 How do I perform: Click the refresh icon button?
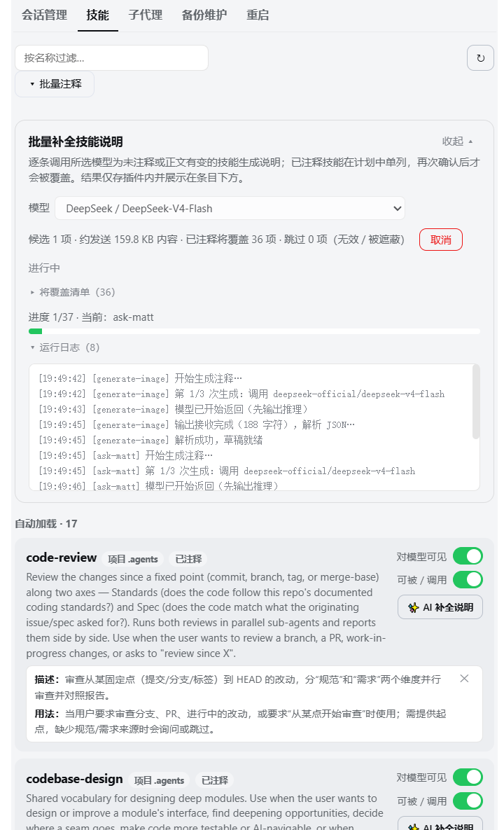click(x=480, y=57)
